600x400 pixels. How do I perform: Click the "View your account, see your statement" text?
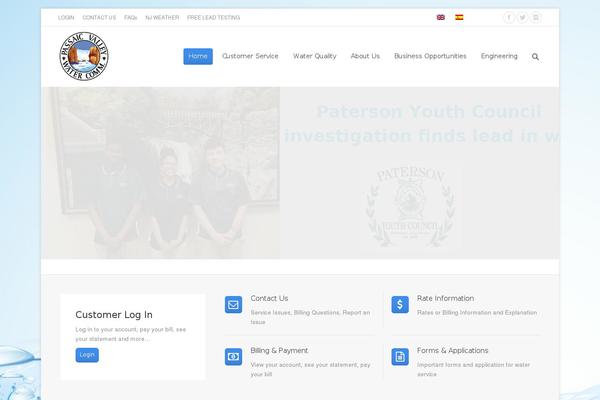tap(310, 369)
